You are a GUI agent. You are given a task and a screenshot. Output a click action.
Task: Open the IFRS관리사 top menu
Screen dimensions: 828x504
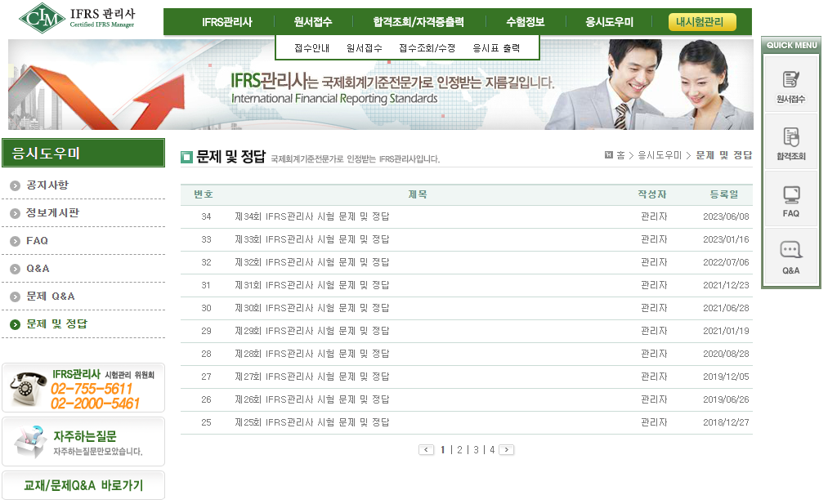[x=227, y=22]
